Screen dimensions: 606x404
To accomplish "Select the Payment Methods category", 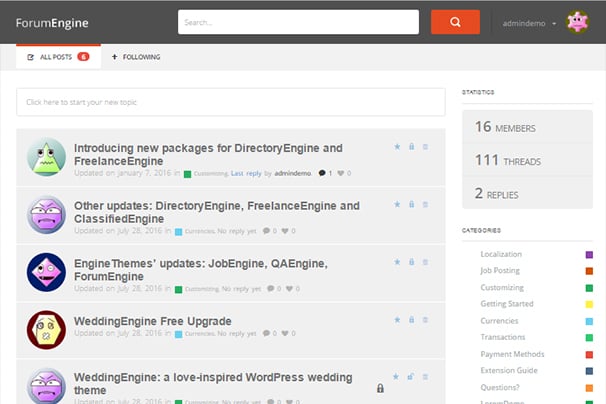I will [x=512, y=354].
